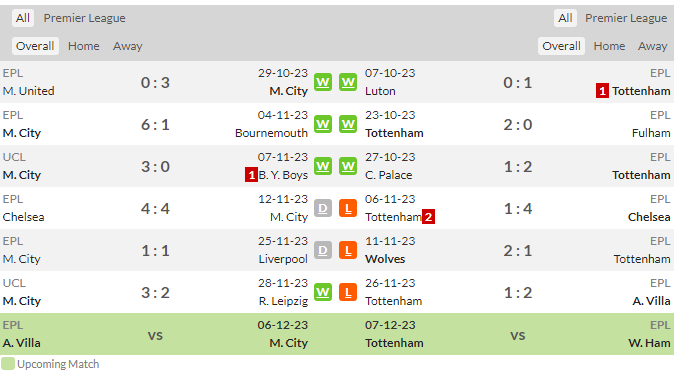
Task: Select Premier League filter on right side
Action: point(626,18)
